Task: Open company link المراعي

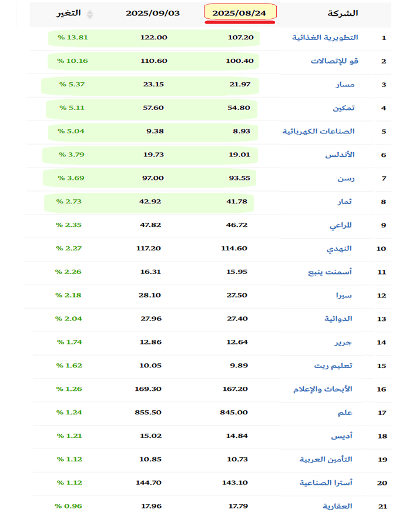Action: [x=341, y=225]
